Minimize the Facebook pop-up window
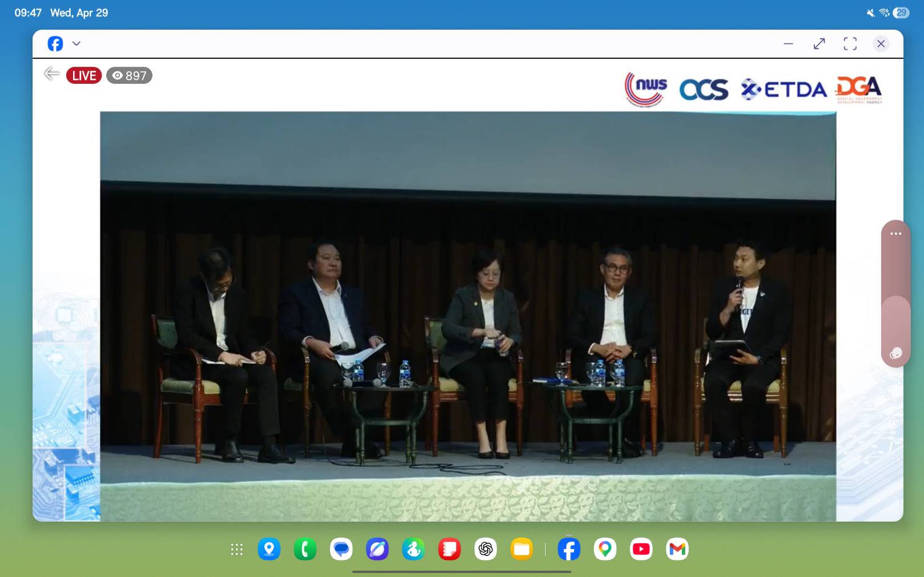Viewport: 924px width, 577px height. tap(788, 43)
